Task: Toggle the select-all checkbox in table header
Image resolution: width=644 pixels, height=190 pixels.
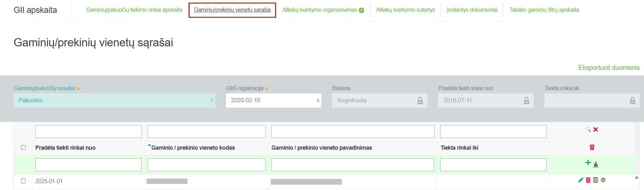Action: 23,147
